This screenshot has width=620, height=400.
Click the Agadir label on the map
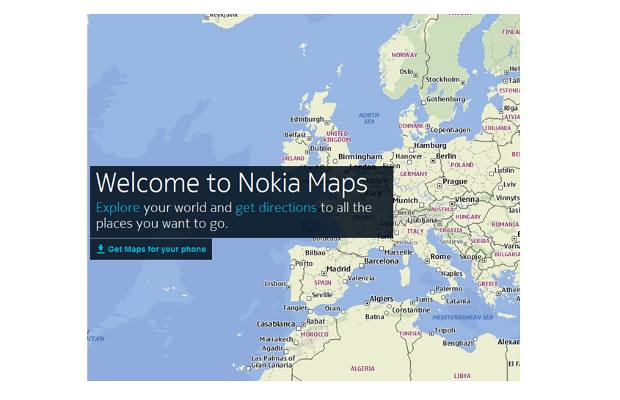pyautogui.click(x=272, y=348)
